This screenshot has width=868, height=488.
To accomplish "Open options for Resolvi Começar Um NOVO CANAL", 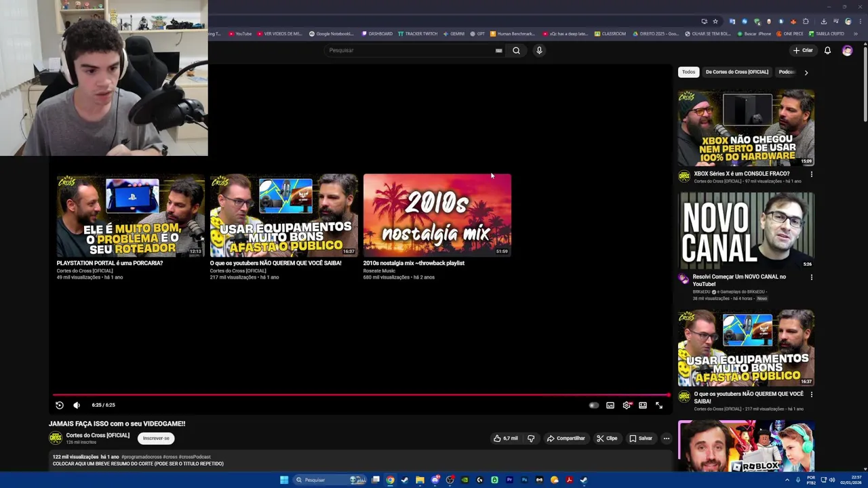I will click(x=811, y=277).
